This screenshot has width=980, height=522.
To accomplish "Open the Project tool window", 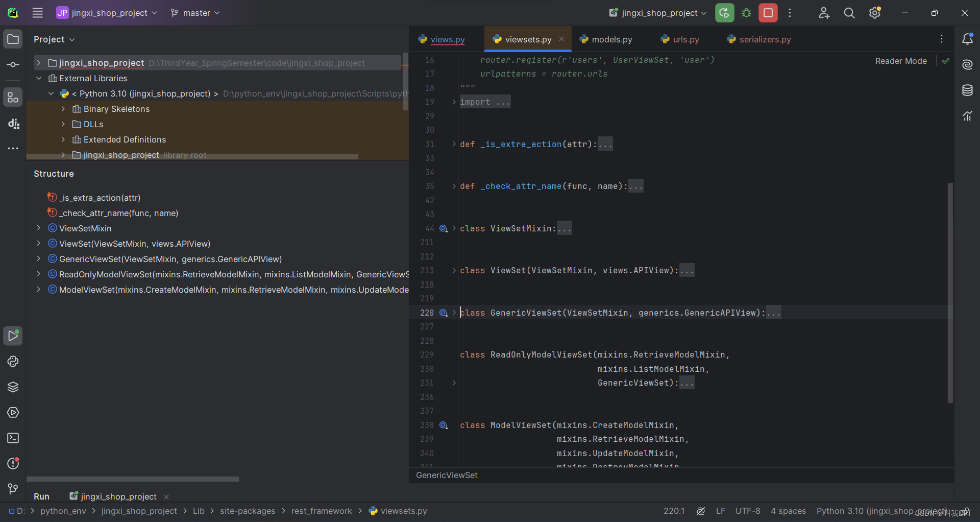I will click(x=13, y=39).
